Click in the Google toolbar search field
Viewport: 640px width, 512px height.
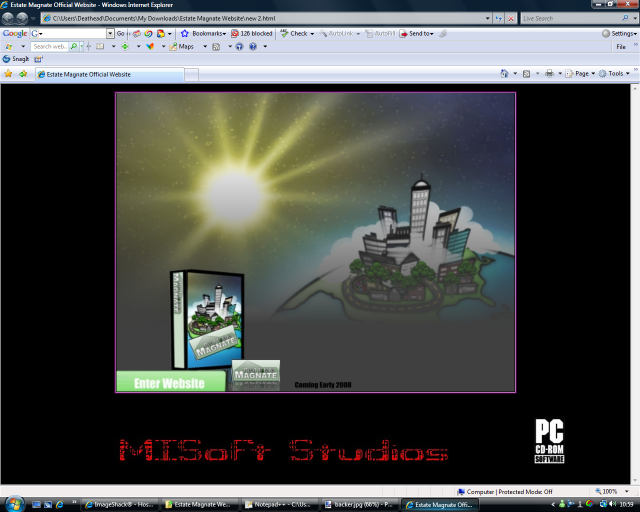coord(73,33)
